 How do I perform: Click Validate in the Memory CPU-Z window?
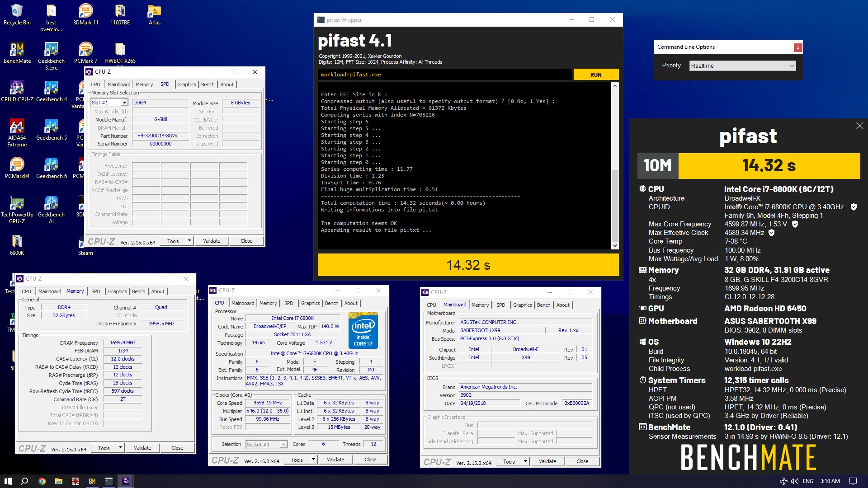[142, 448]
